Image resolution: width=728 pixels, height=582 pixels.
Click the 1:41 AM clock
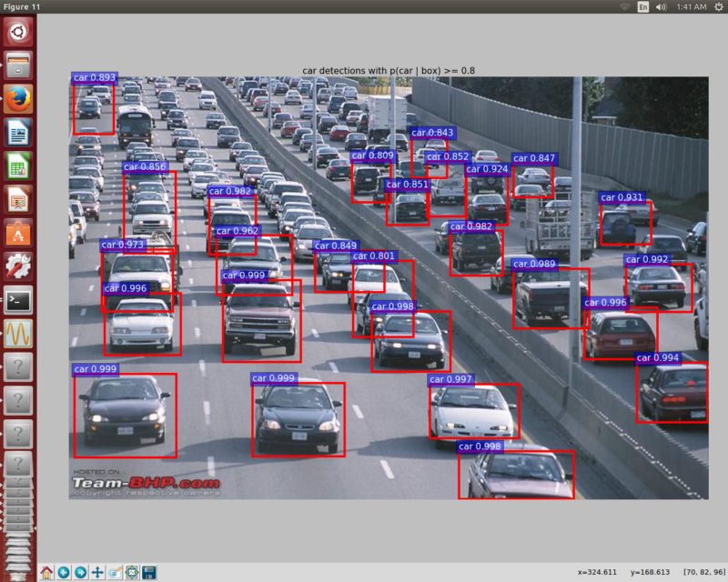click(x=690, y=6)
